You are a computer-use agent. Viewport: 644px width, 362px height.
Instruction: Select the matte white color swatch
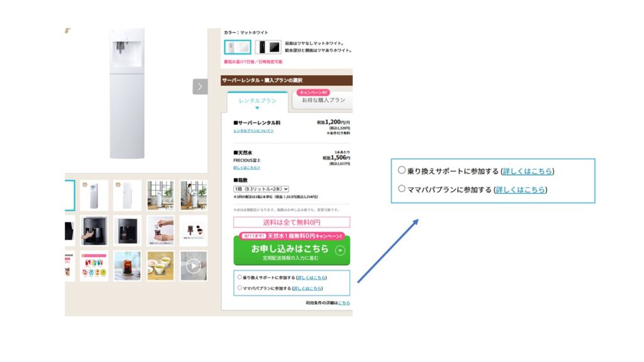[237, 47]
